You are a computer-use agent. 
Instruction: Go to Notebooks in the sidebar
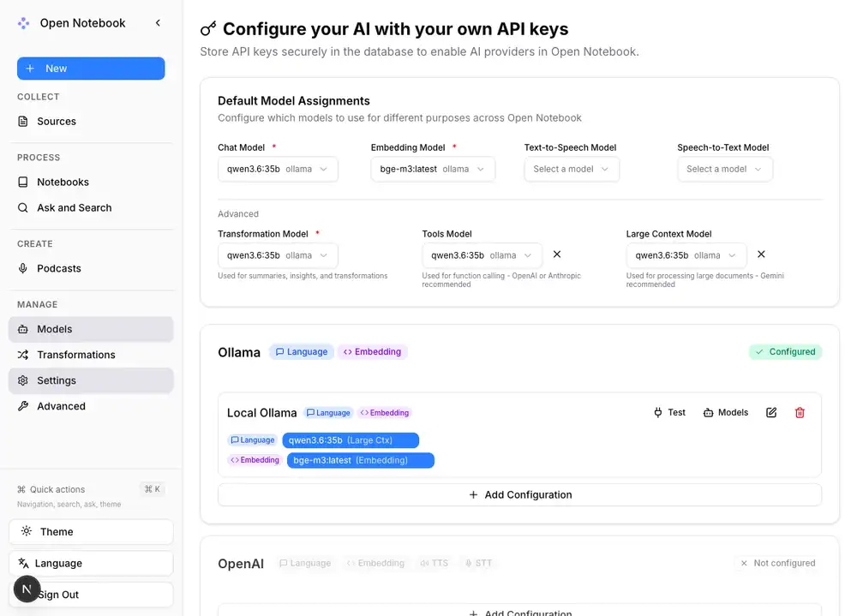(x=63, y=182)
